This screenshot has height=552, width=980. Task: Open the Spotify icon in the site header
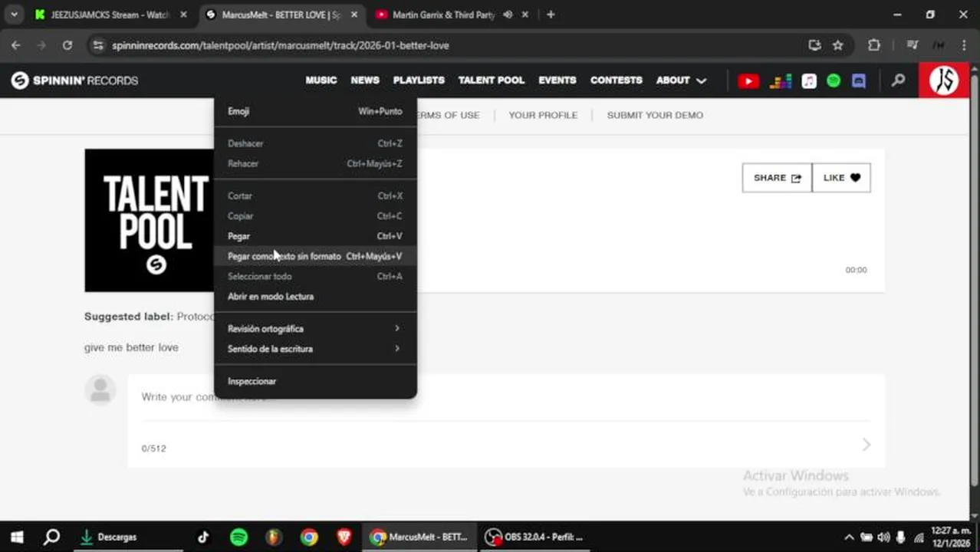pos(834,80)
